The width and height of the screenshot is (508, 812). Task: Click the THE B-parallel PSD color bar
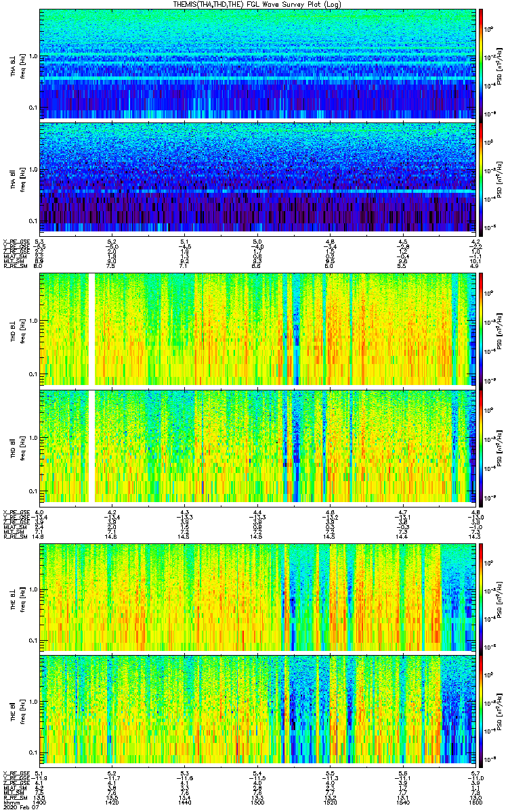coord(481,710)
